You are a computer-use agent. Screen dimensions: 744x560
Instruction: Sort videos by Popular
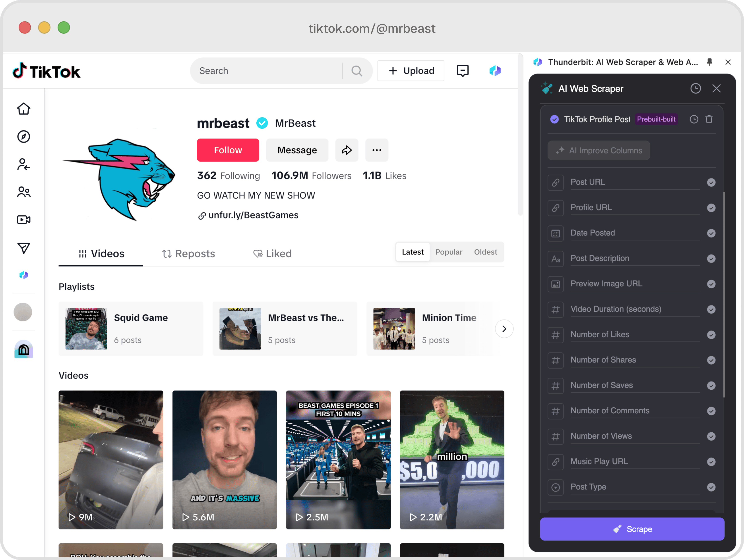point(449,252)
